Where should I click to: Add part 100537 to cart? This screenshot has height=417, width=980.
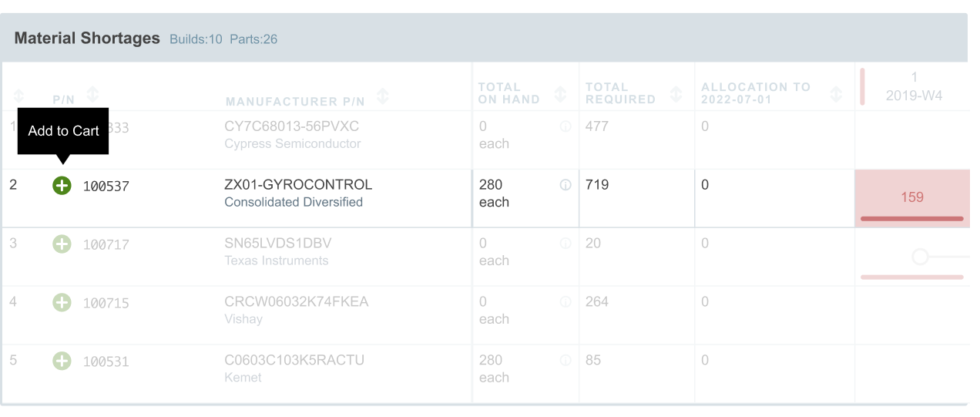[62, 186]
